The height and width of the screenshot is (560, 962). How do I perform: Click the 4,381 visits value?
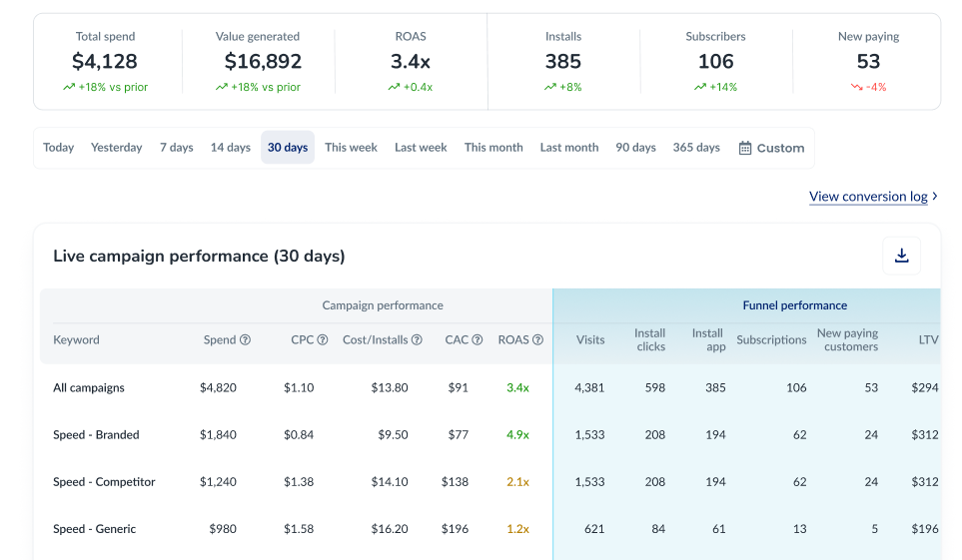coord(589,387)
